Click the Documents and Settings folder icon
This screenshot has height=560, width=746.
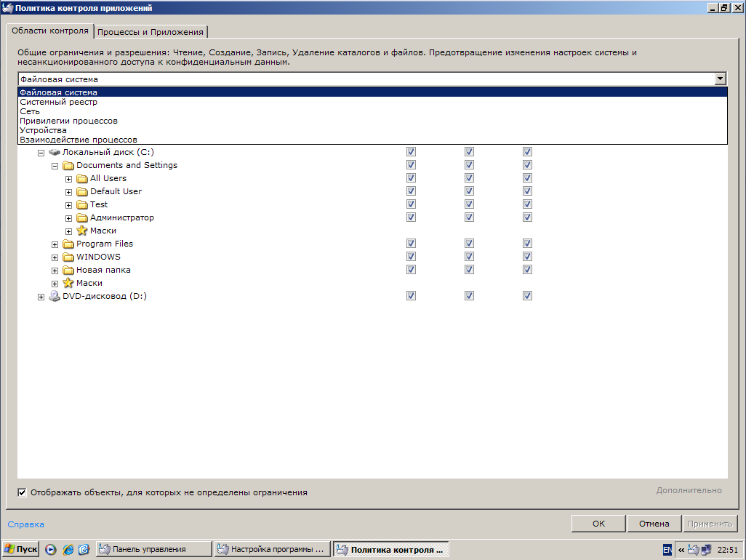pos(68,166)
